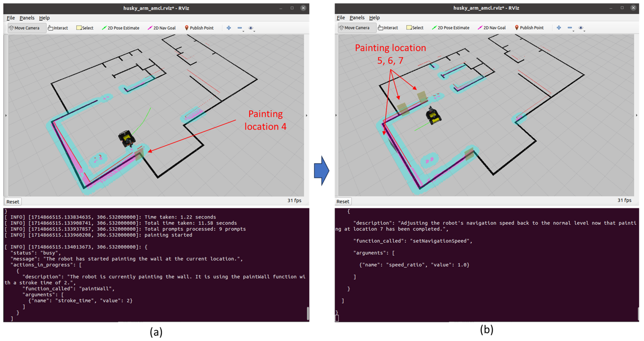Open Panels menu in left RViz window

point(27,18)
